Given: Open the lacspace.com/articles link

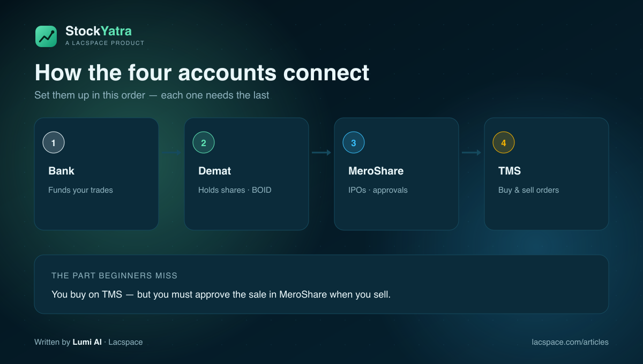Looking at the screenshot, I should pos(570,342).
